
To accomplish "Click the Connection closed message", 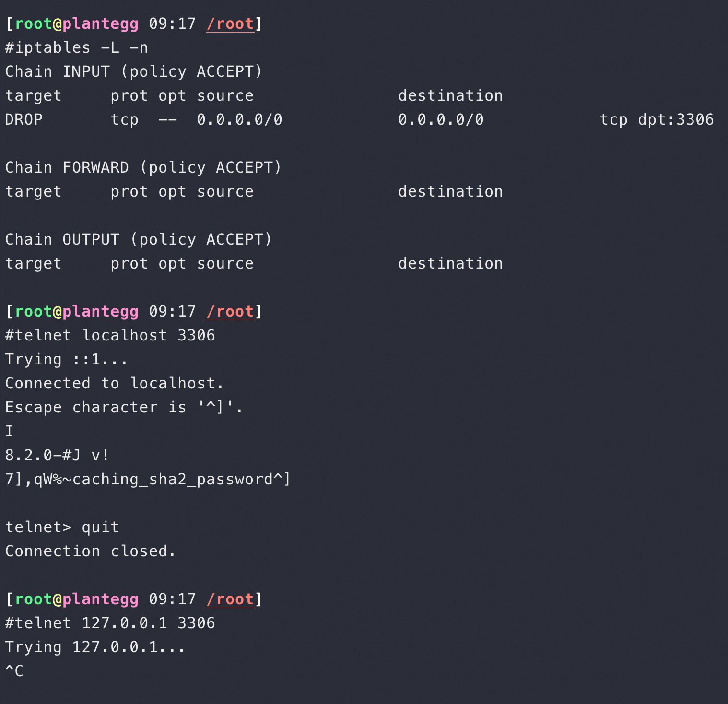I will point(90,551).
